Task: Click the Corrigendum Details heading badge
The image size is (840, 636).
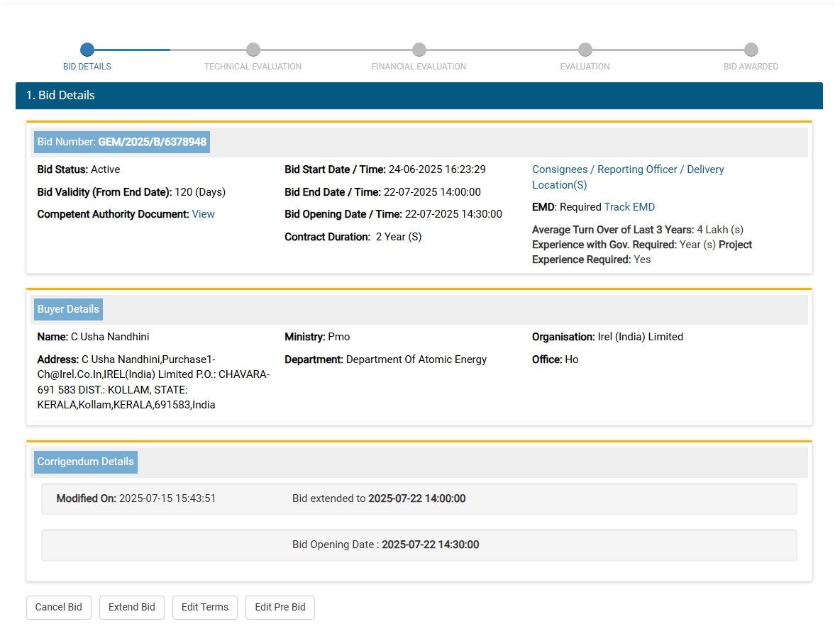Action: point(86,462)
